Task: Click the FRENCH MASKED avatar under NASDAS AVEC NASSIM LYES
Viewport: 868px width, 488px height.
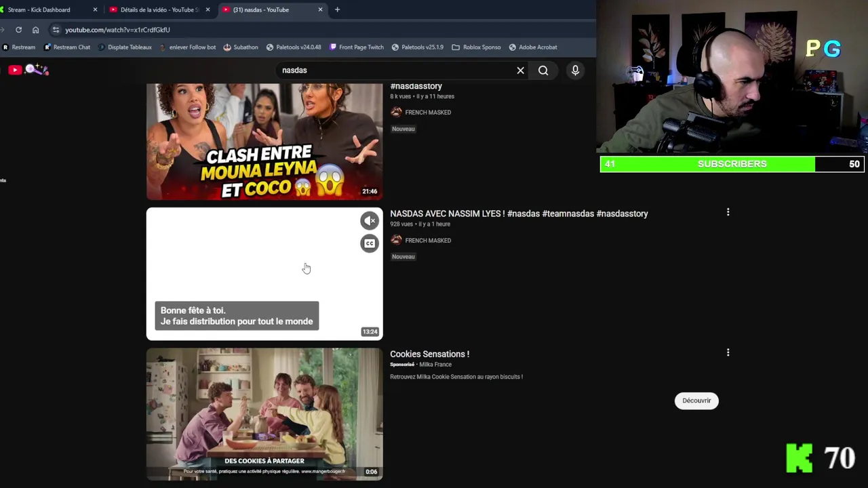Action: coord(396,240)
